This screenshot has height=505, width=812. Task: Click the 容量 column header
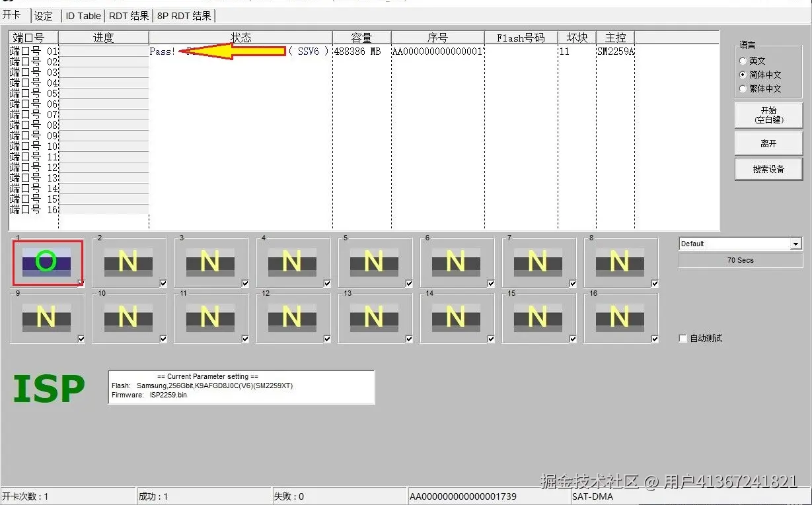point(361,38)
